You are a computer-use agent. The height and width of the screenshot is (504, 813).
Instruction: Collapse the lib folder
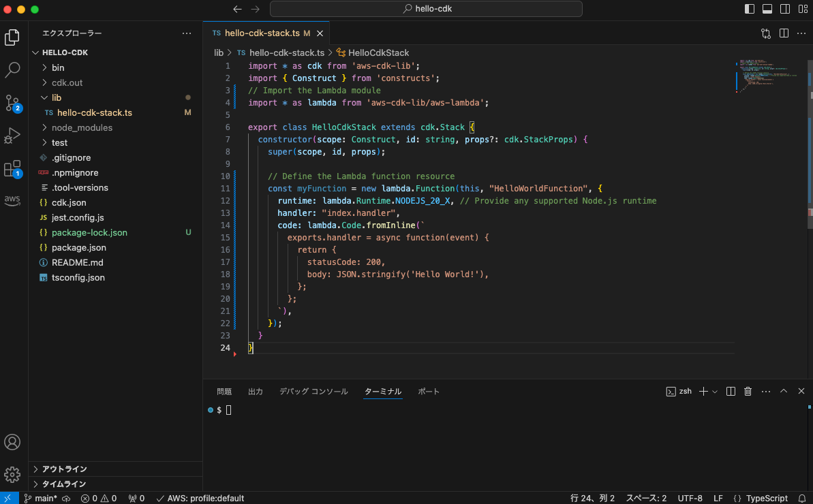pyautogui.click(x=115, y=97)
